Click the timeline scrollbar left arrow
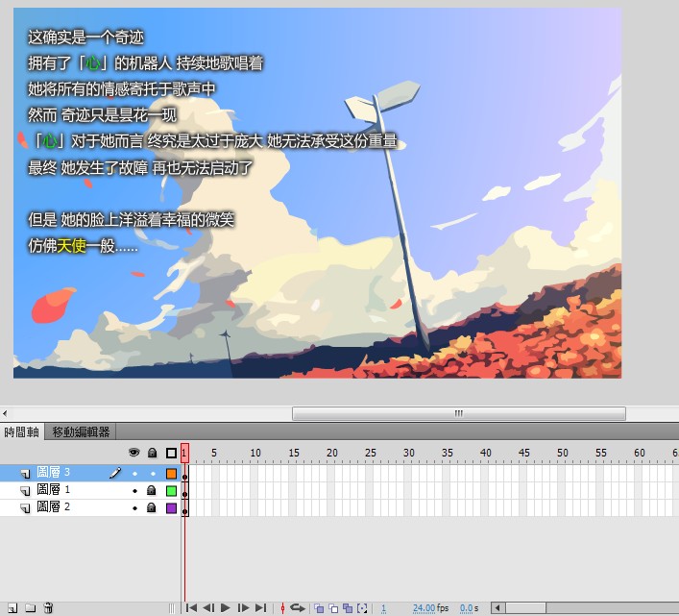This screenshot has width=679, height=616. 498,608
